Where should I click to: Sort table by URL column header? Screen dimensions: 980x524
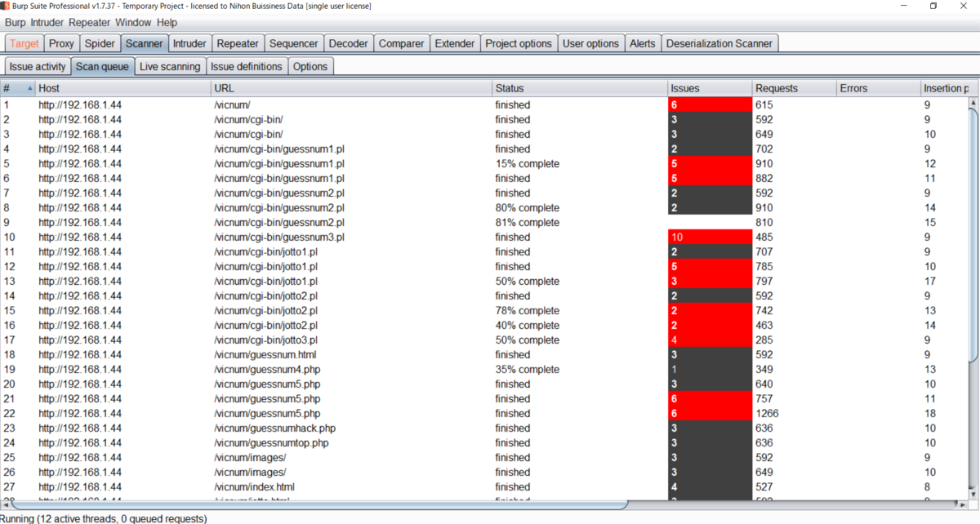(351, 88)
